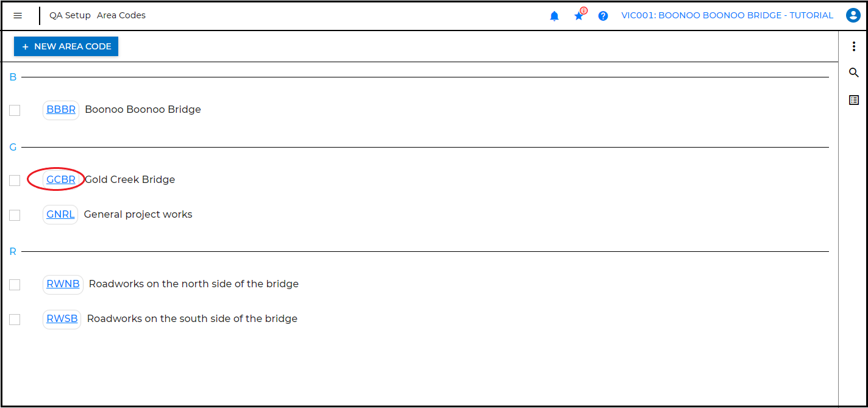
Task: Open the hamburger navigation menu
Action: coord(18,16)
